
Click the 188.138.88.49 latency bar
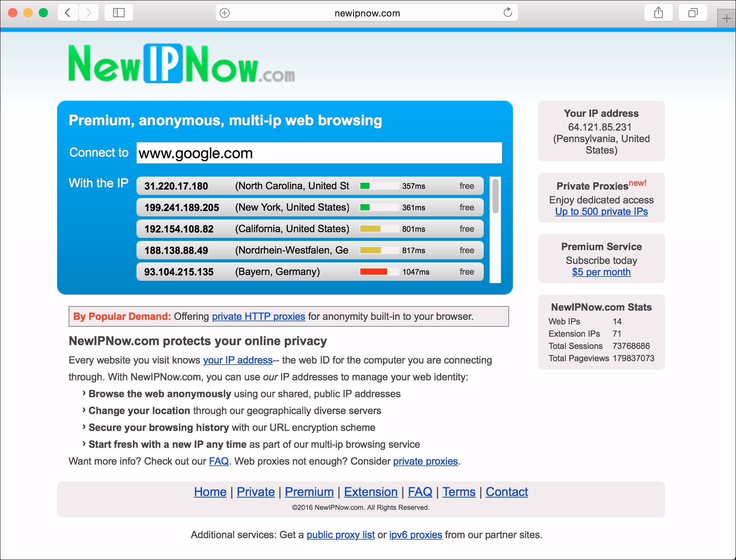click(379, 251)
